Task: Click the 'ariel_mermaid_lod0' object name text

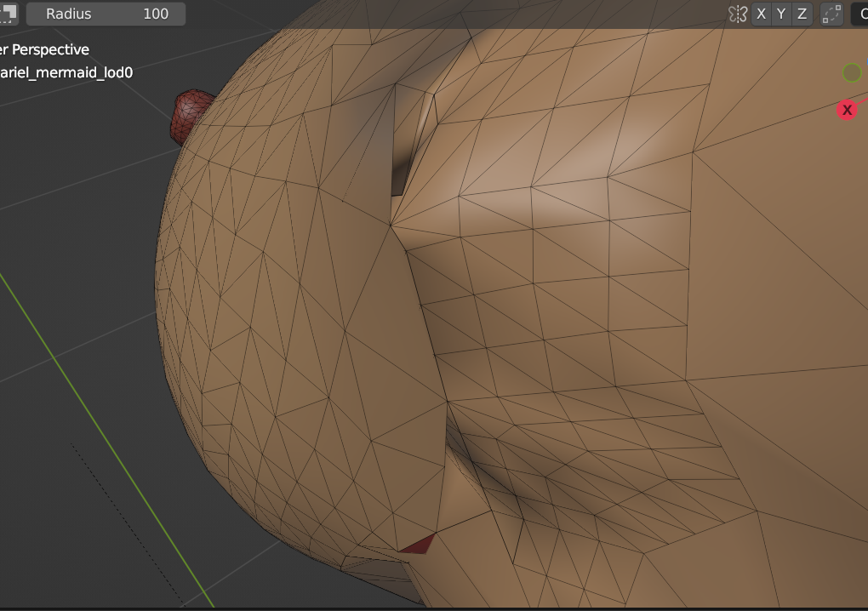Action: pos(66,72)
